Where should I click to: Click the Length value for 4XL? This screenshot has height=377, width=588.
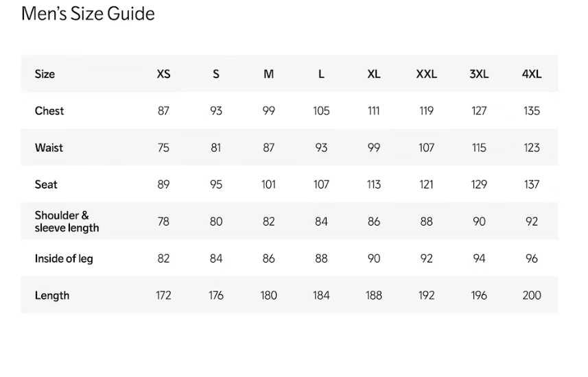coord(532,295)
